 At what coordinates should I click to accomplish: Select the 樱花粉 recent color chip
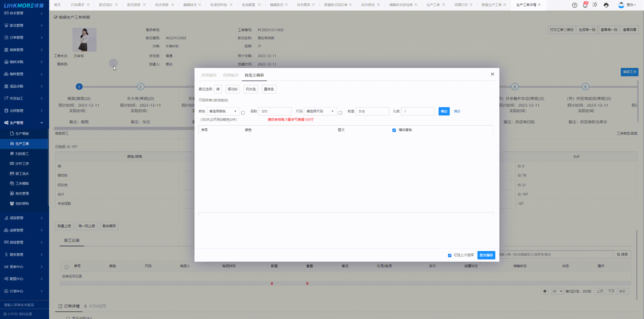click(233, 89)
